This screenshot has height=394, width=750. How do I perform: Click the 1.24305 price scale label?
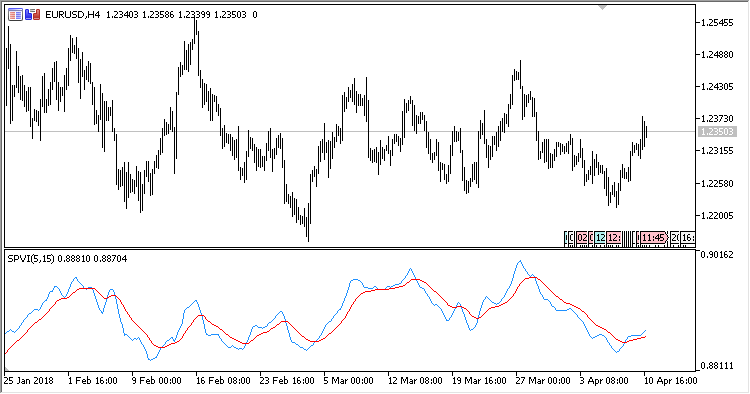click(x=717, y=87)
